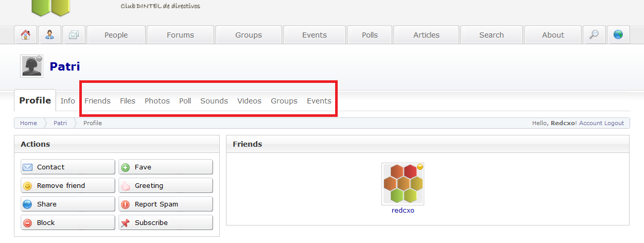
Task: Open the About menu
Action: (x=553, y=35)
